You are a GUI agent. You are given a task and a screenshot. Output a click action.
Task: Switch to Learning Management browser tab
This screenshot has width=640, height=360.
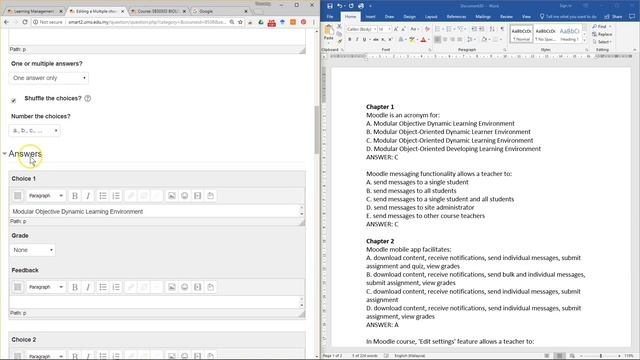tap(34, 11)
